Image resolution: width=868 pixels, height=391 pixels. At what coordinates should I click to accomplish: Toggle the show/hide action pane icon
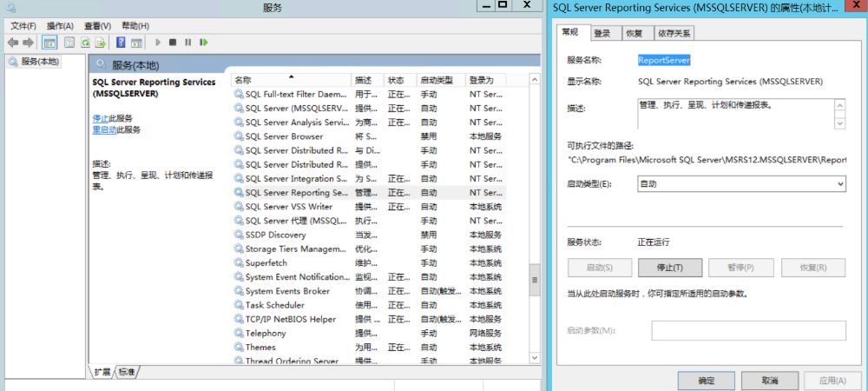click(x=137, y=43)
